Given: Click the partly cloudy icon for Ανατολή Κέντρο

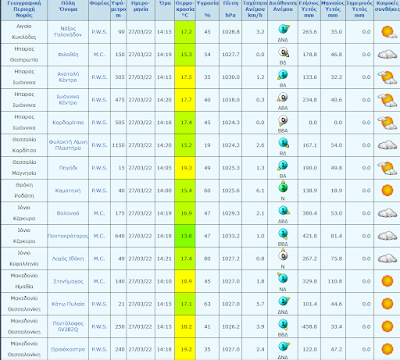Looking at the screenshot, I should [387, 77].
